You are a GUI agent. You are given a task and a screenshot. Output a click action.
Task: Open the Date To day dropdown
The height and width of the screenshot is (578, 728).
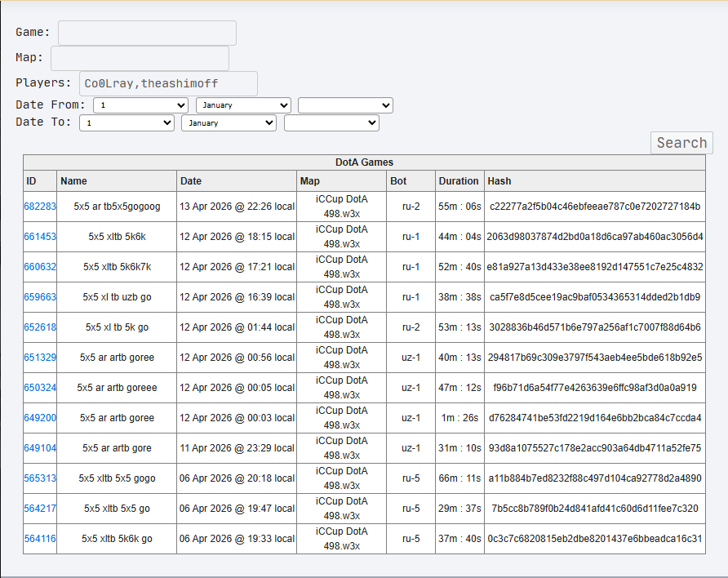[127, 123]
